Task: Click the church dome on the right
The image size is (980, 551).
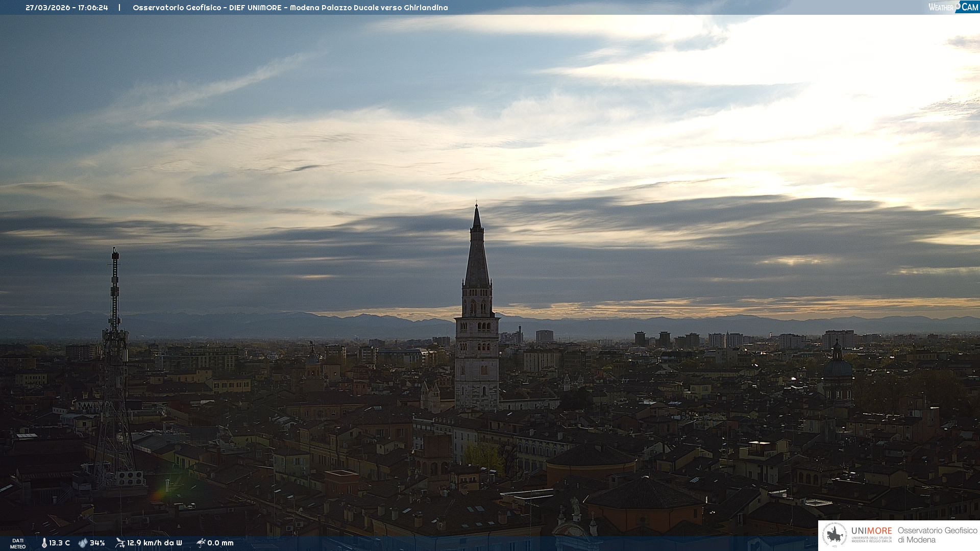Action: point(837,366)
